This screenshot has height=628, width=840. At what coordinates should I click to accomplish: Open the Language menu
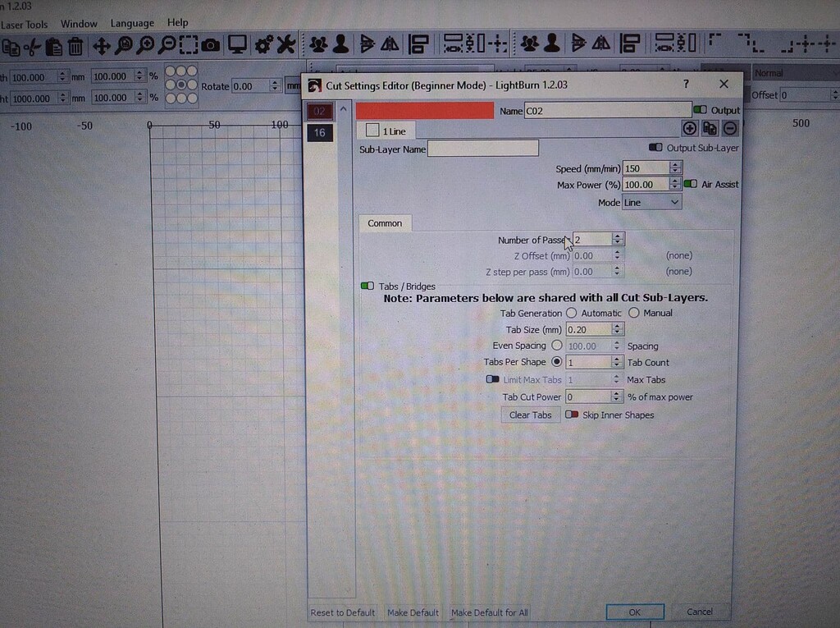click(131, 23)
